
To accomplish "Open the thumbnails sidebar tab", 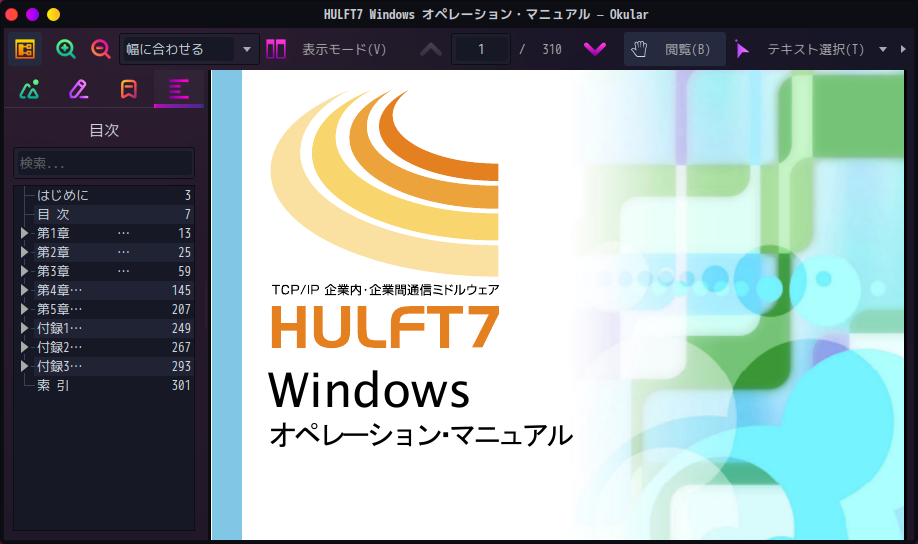I will (x=29, y=89).
